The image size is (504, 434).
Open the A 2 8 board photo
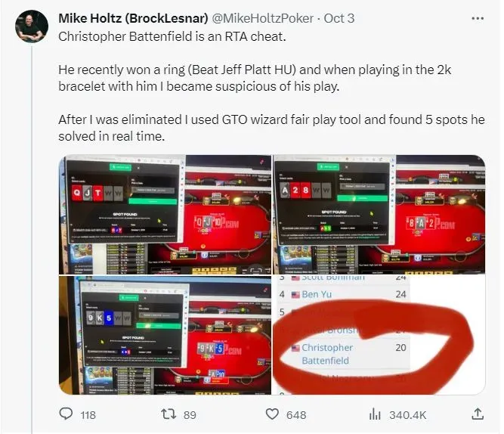(379, 214)
